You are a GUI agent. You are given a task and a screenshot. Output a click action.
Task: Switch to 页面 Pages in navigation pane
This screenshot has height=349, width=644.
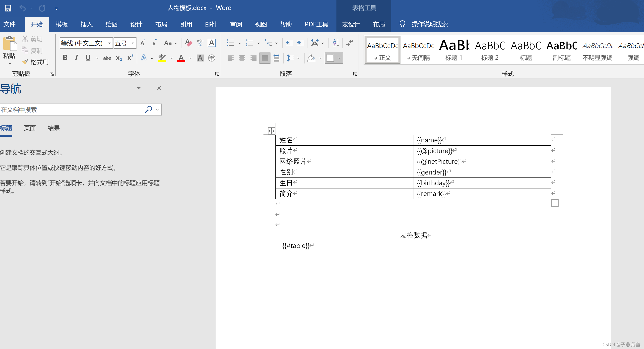point(30,128)
